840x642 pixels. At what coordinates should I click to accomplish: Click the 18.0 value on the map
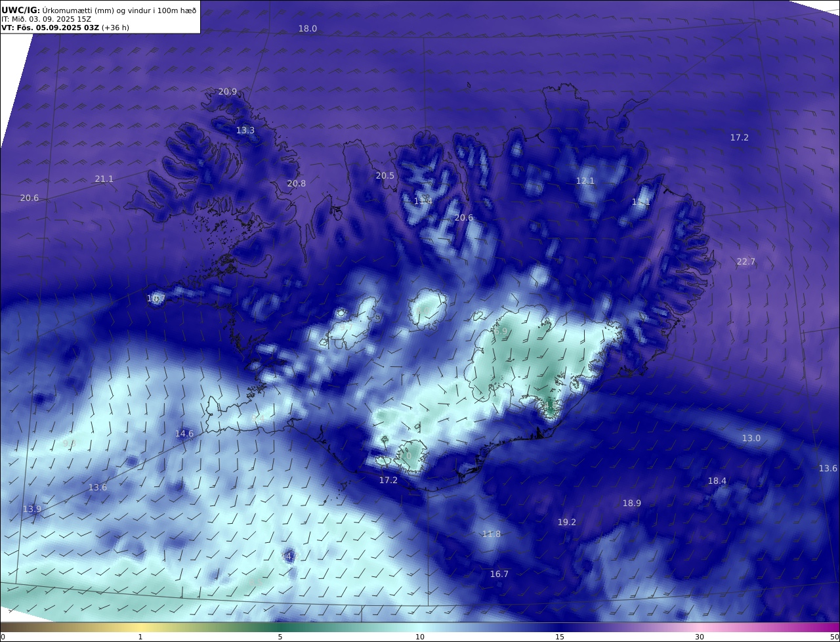tap(308, 29)
